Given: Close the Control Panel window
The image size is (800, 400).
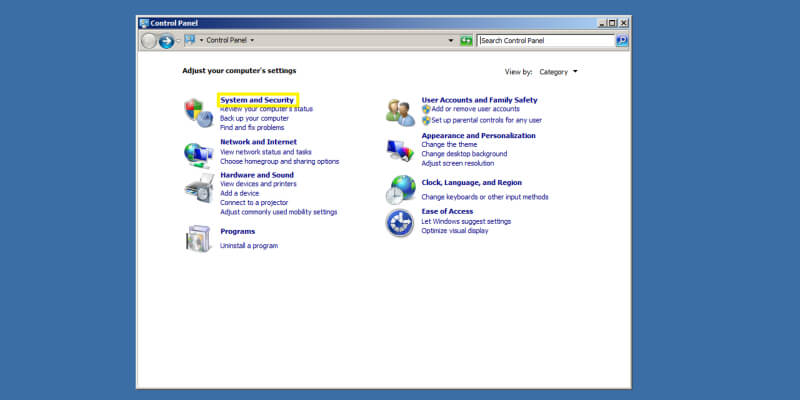Looking at the screenshot, I should tap(623, 23).
